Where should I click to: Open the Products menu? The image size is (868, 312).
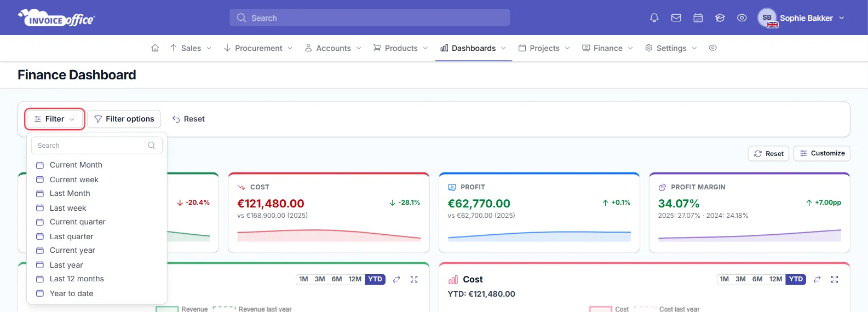pos(401,48)
